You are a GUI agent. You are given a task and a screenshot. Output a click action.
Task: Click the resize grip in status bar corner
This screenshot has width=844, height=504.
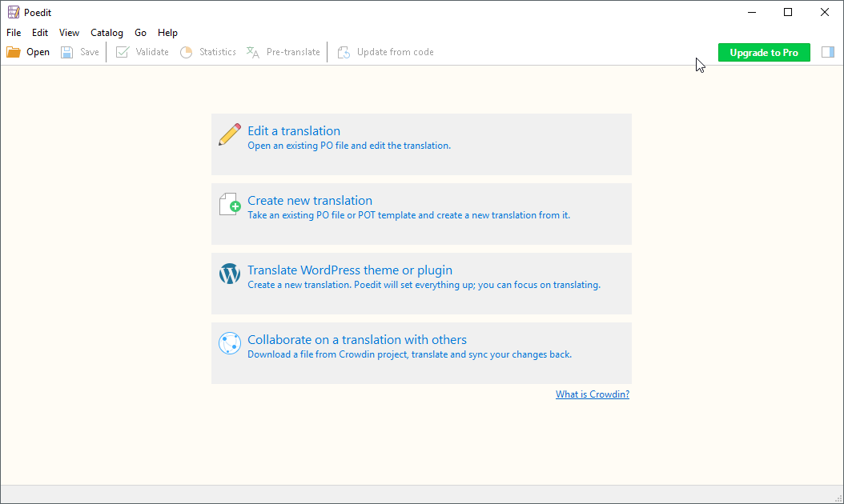coord(838,498)
